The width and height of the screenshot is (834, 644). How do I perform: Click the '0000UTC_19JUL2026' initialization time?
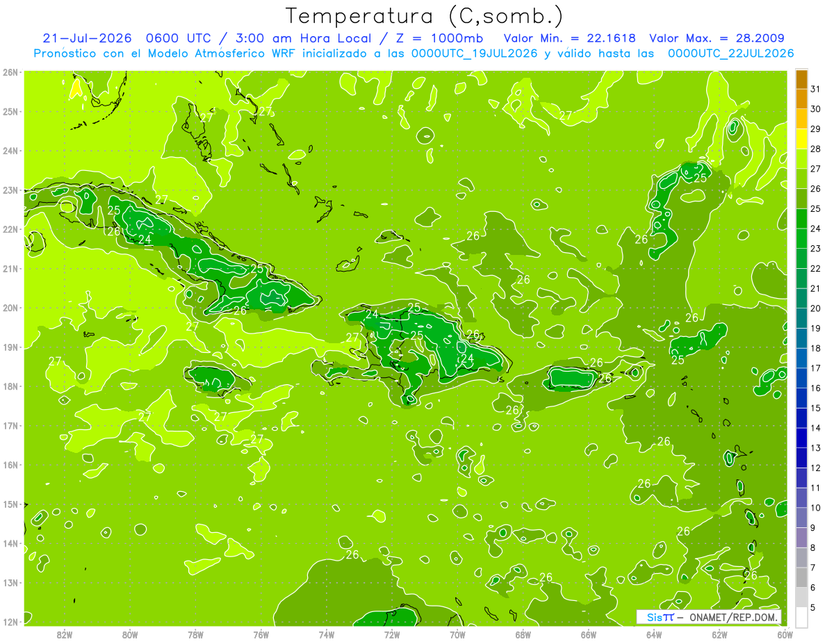coord(474,53)
